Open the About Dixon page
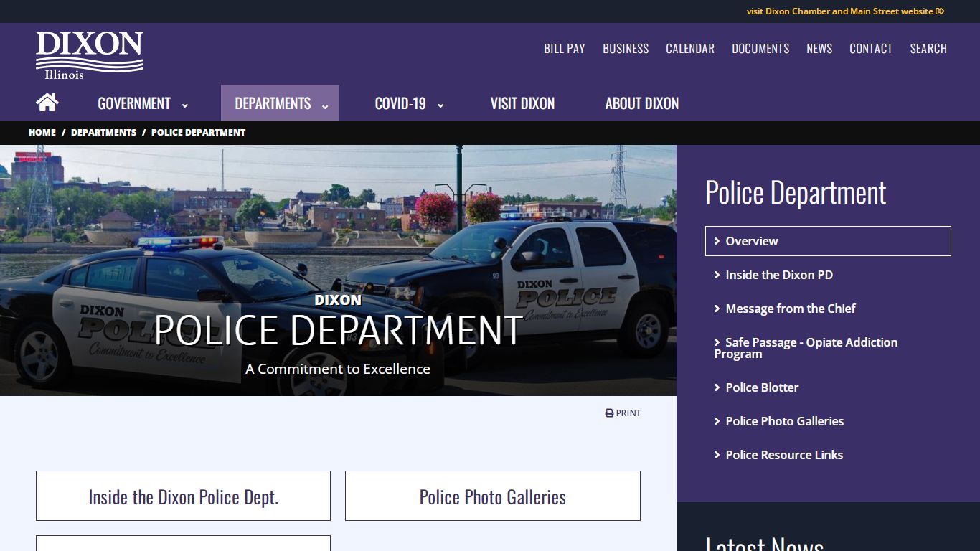This screenshot has width=980, height=551. 642,103
